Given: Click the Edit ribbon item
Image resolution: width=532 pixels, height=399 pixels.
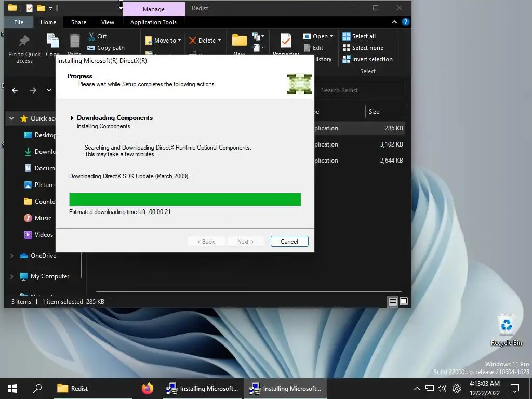Looking at the screenshot, I should (x=313, y=48).
